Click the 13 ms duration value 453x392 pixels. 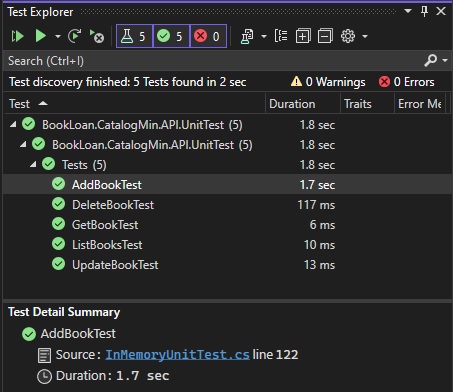(319, 265)
